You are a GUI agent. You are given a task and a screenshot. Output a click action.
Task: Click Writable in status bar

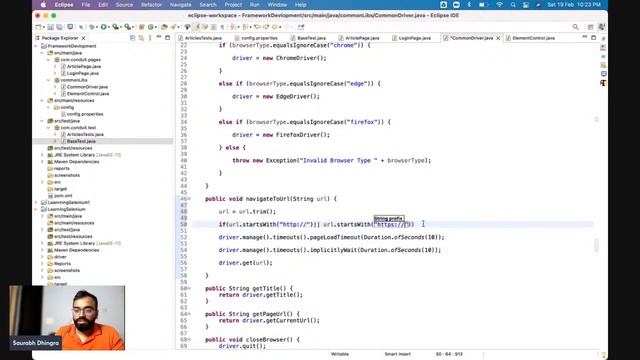[x=340, y=354]
